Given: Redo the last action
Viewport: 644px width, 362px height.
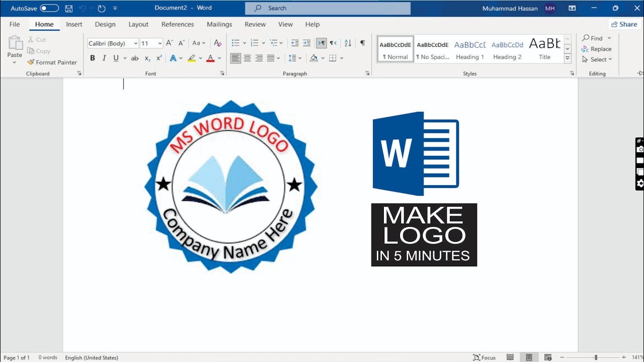Looking at the screenshot, I should [102, 9].
